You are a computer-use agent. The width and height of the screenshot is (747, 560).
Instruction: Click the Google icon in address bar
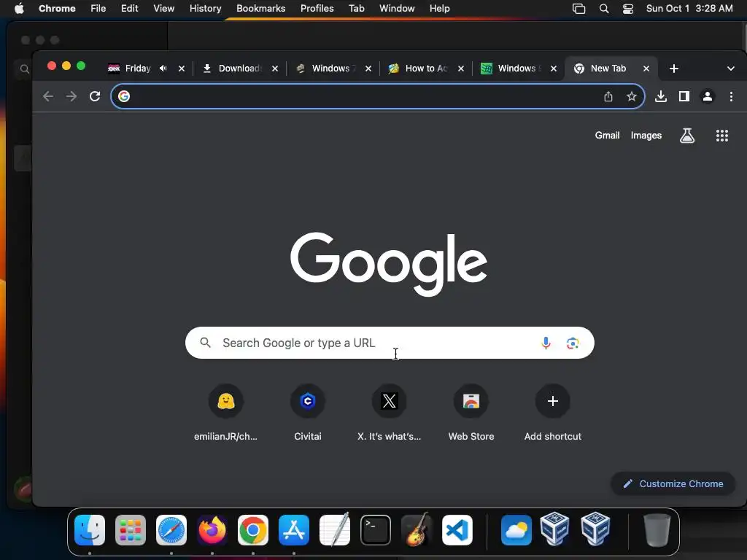point(124,97)
